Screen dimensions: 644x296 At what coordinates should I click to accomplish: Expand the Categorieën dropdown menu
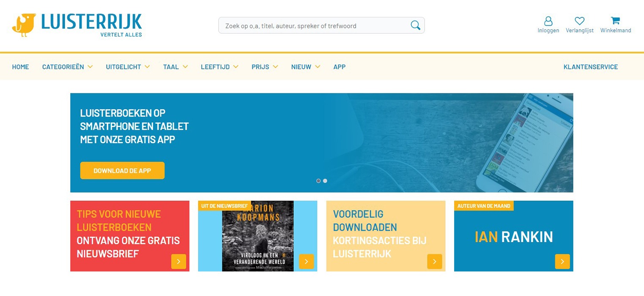(x=67, y=67)
